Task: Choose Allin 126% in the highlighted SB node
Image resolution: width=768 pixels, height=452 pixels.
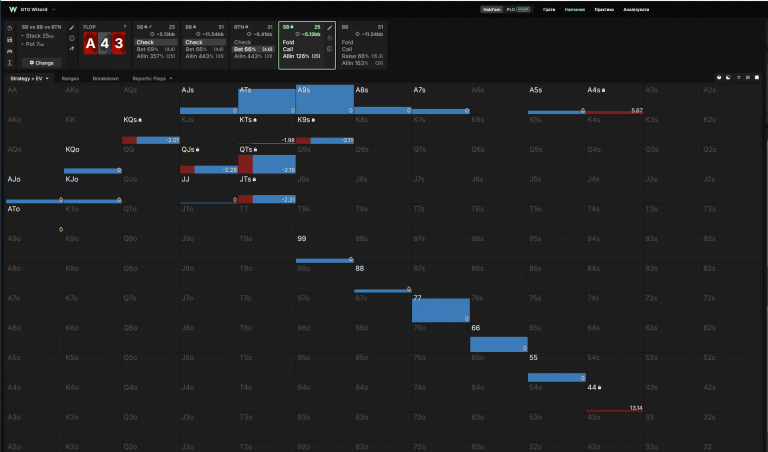Action: tap(302, 56)
